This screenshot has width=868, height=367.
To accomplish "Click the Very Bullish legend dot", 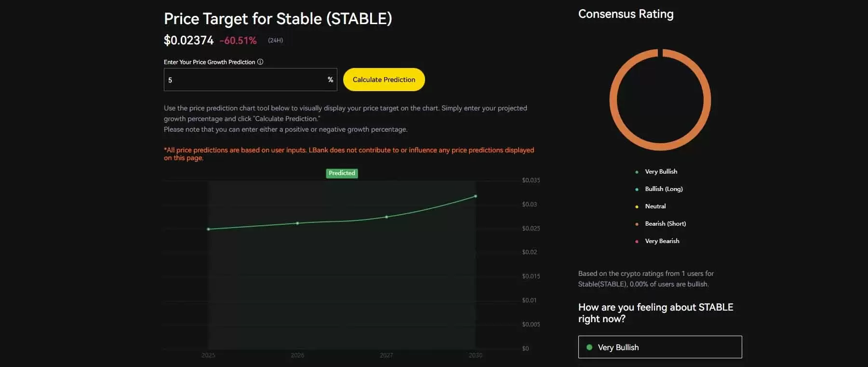I will [637, 172].
